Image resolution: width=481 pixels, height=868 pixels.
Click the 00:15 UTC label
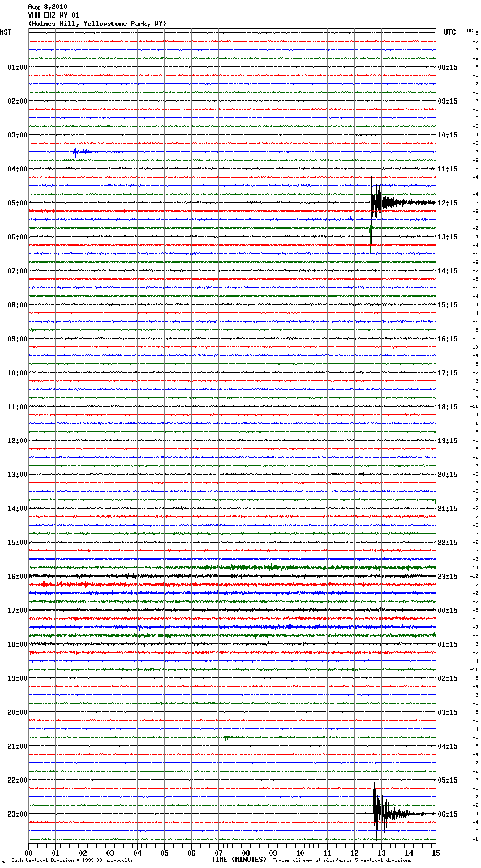point(448,611)
